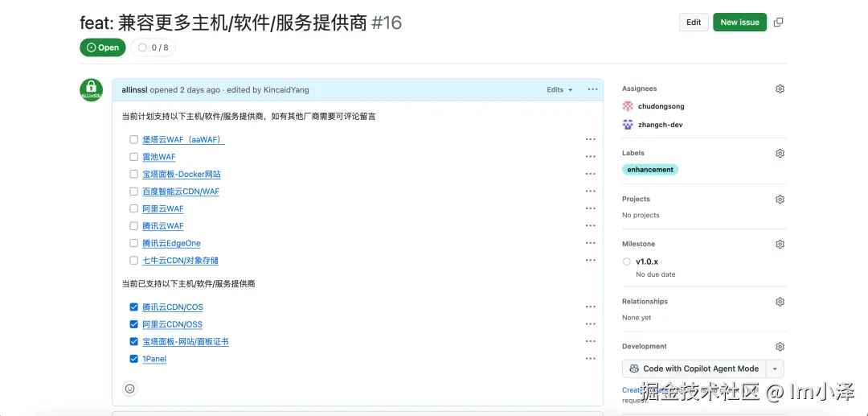Open options menu for 宝塔面板-Docker网站 row

pos(591,174)
